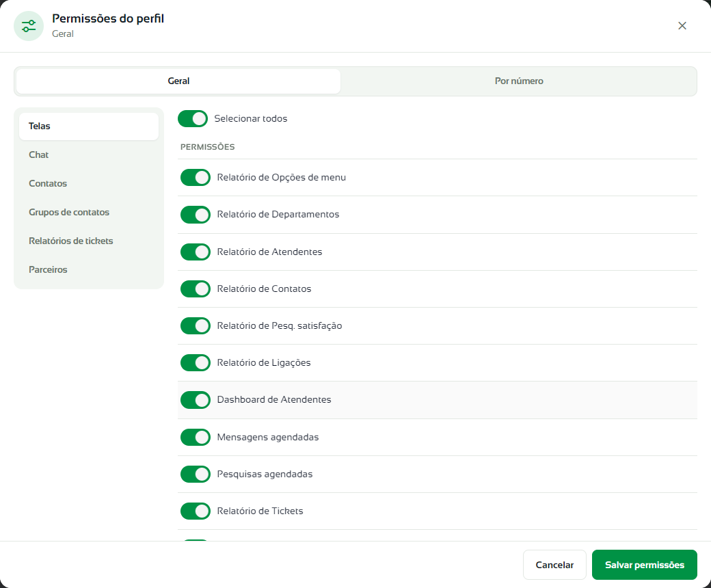Turn off Relatório de Contatos switch
Viewport: 711px width, 588px height.
[196, 289]
